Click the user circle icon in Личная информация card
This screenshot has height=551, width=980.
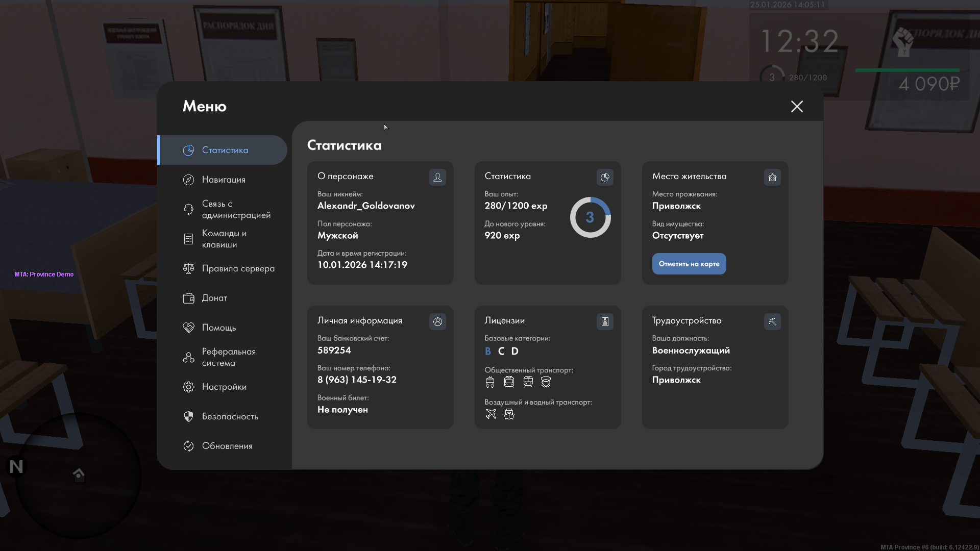437,321
